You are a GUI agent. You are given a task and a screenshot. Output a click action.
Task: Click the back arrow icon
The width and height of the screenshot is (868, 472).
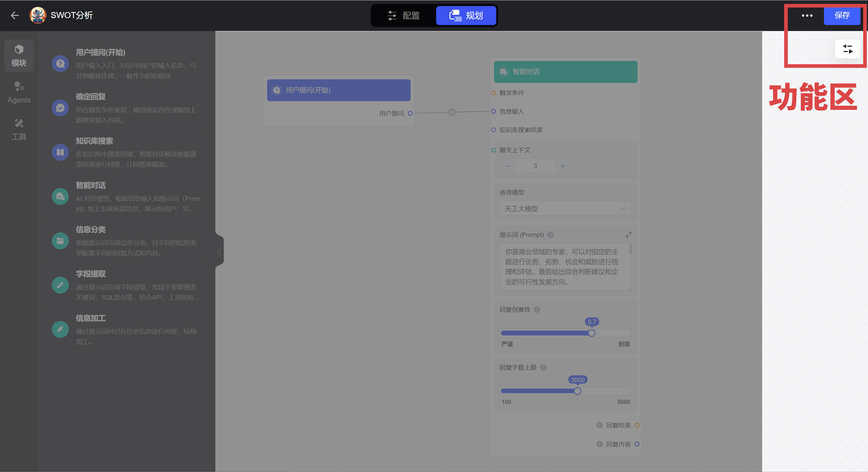click(14, 15)
